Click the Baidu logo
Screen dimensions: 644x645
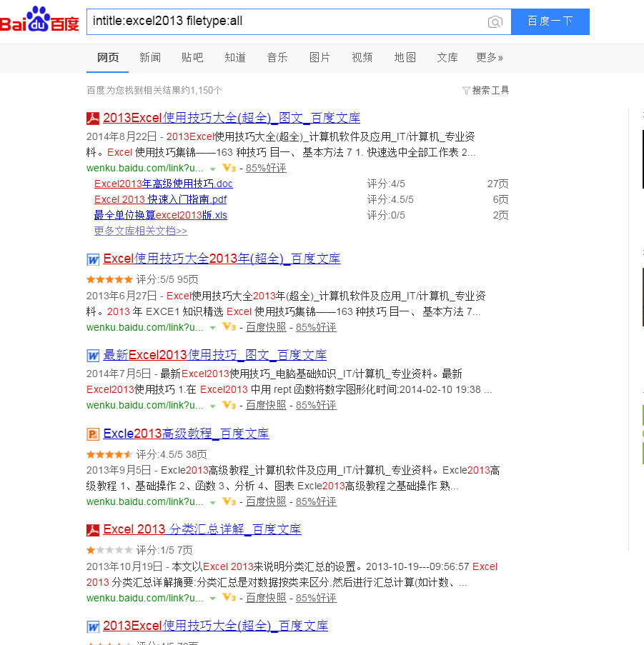pyautogui.click(x=39, y=20)
